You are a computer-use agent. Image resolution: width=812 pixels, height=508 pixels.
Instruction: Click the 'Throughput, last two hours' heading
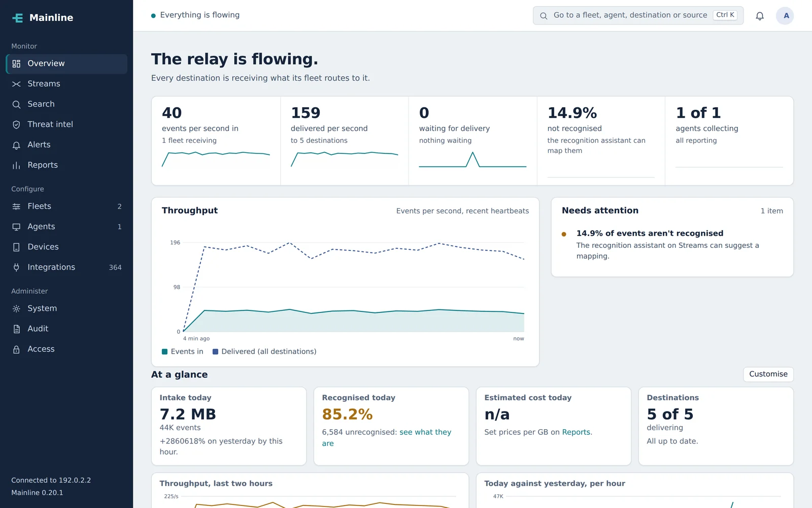pyautogui.click(x=216, y=484)
